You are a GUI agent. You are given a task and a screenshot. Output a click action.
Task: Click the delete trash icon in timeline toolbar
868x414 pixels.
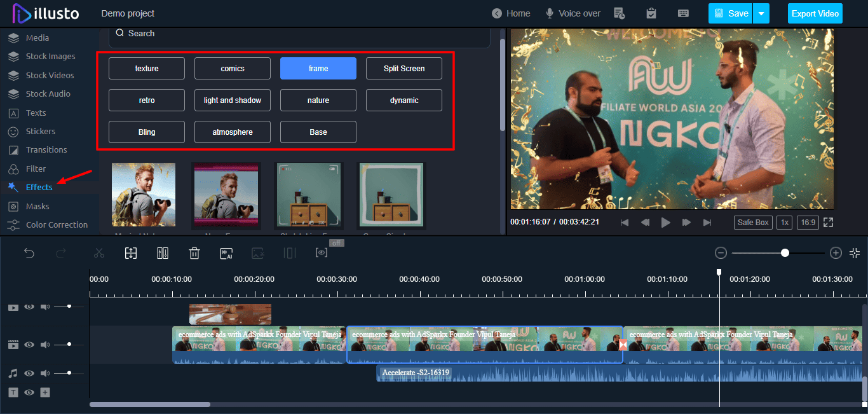coord(194,253)
